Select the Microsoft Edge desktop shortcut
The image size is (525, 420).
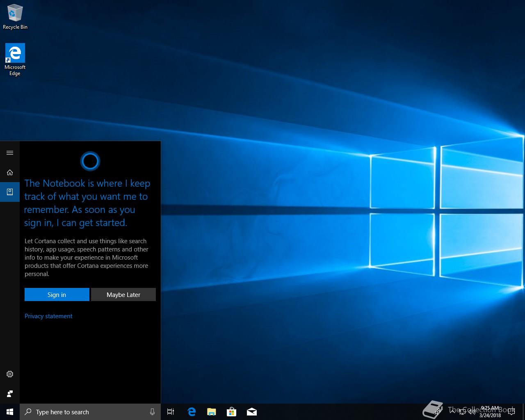coord(15,60)
